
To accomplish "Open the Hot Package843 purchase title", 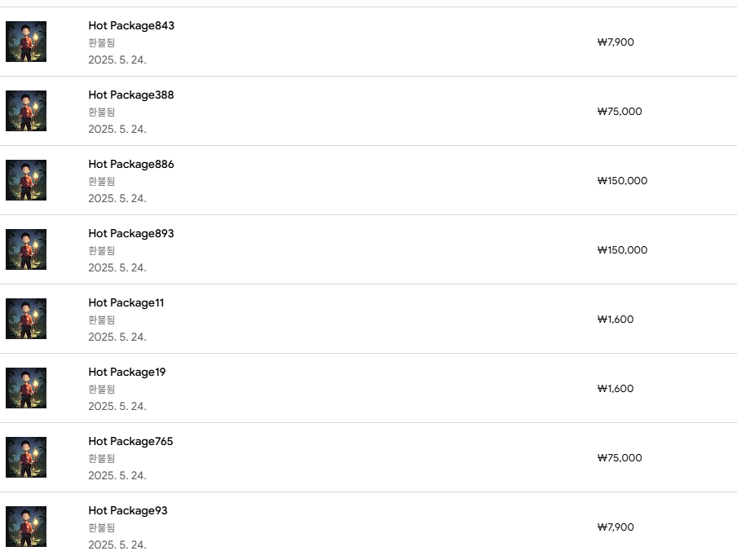I will coord(131,25).
